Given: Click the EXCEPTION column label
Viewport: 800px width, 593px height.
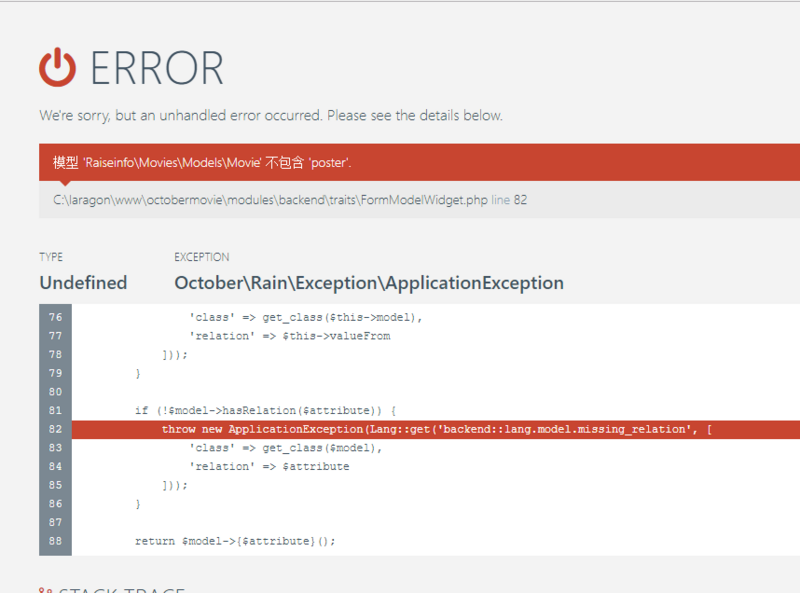Looking at the screenshot, I should point(201,257).
